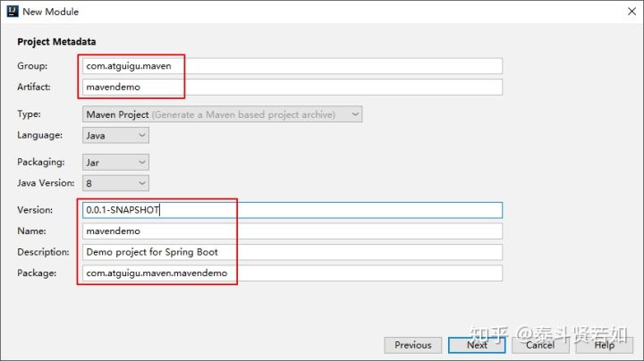Click the Version: label
Screen dimensions: 644x361
click(x=35, y=210)
